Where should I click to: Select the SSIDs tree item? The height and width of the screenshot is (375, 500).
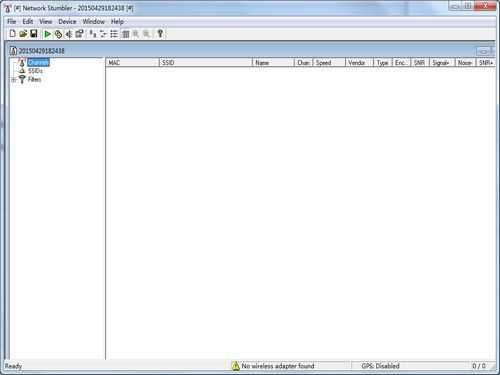[35, 71]
